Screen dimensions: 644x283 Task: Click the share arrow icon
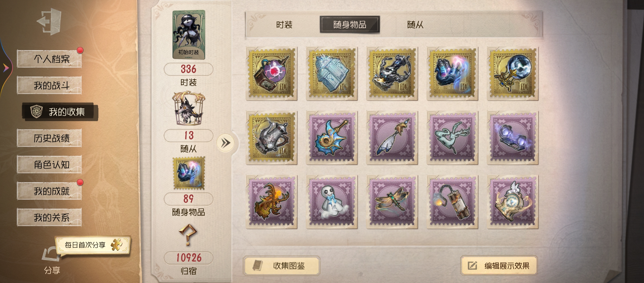click(x=52, y=254)
